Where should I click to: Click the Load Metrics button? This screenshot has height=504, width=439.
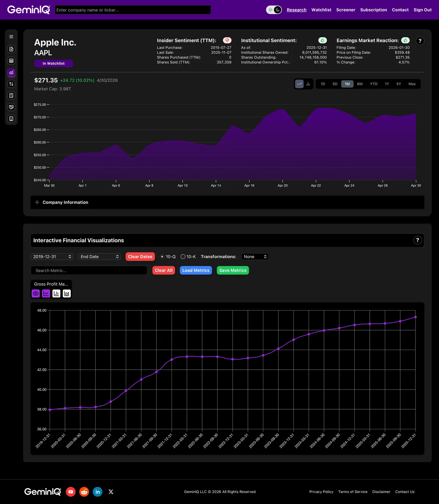196,270
